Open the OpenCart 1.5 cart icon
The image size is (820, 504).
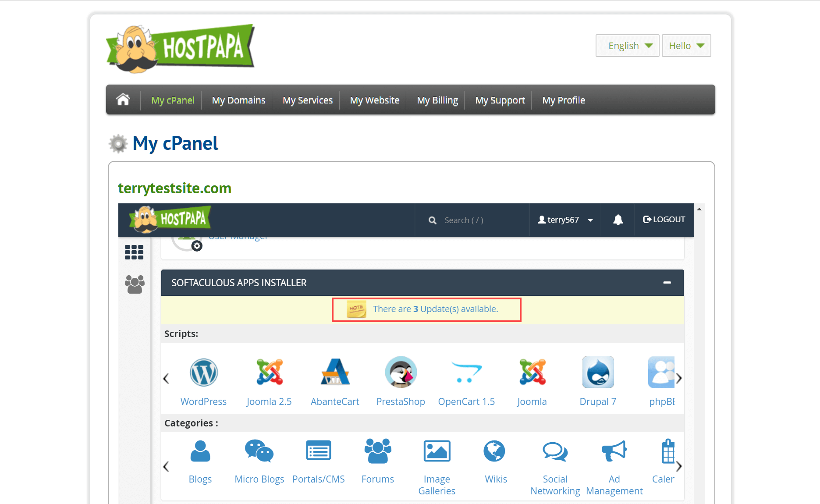[x=467, y=373]
